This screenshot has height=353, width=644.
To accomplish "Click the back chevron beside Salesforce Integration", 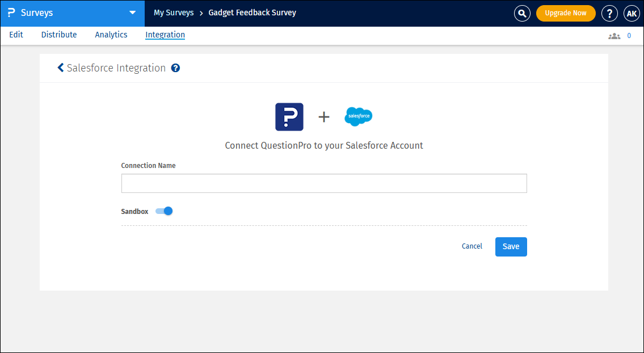I will [x=60, y=68].
